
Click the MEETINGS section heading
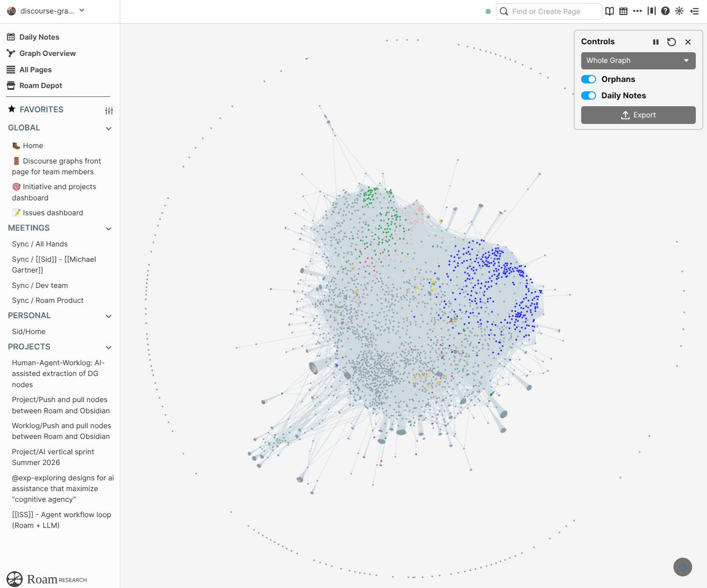click(x=29, y=228)
